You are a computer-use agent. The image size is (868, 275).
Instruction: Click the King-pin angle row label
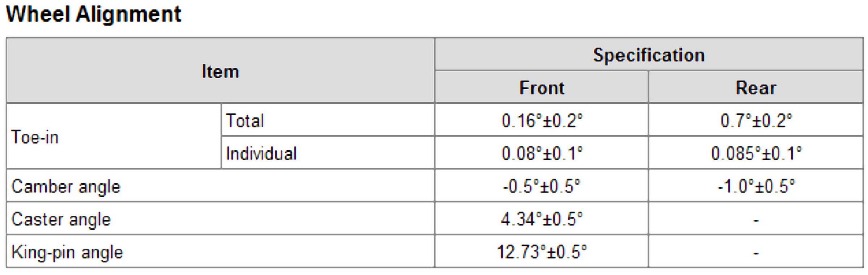point(67,252)
